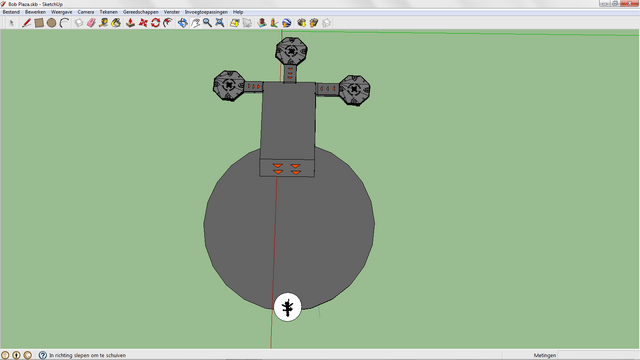Viewport: 640px width, 360px height.
Task: Click the white circular figure marker in the model
Action: pyautogui.click(x=287, y=307)
